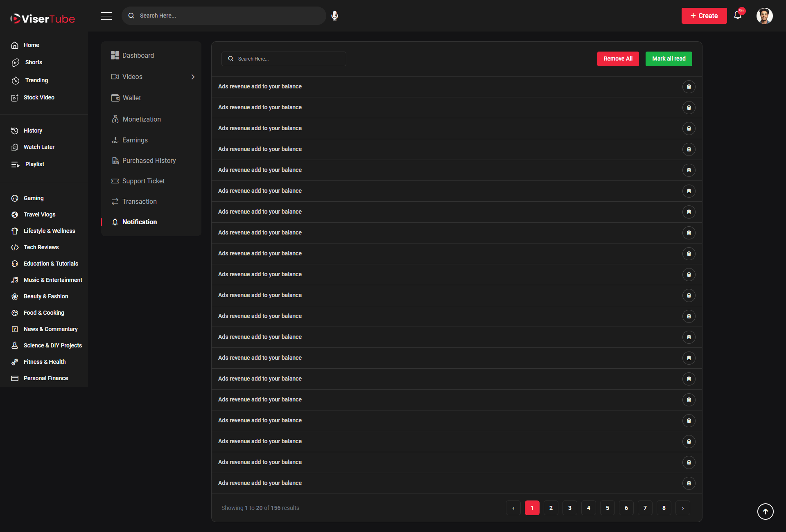
Task: Toggle the hamburger menu icon
Action: pos(106,16)
